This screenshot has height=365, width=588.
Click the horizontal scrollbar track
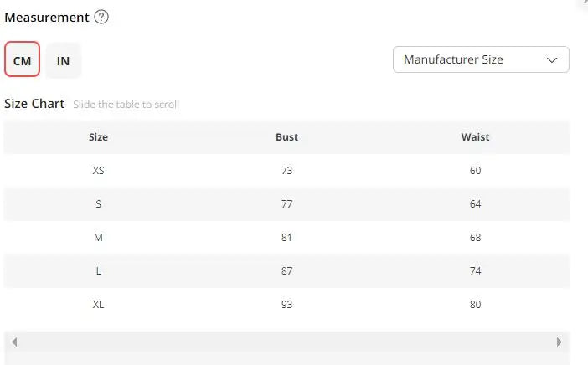[286, 342]
